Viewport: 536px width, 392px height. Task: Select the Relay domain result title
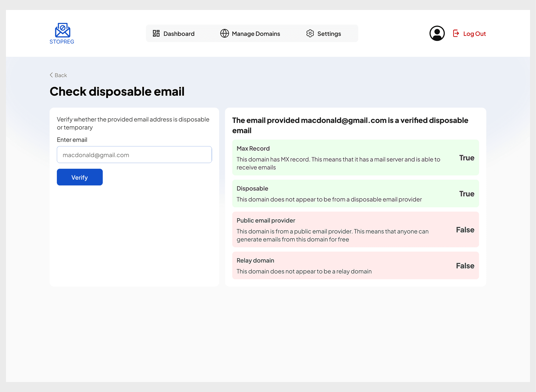pos(255,260)
